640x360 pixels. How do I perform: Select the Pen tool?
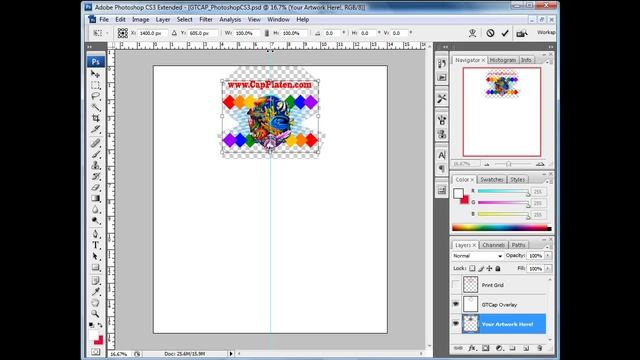tap(96, 234)
